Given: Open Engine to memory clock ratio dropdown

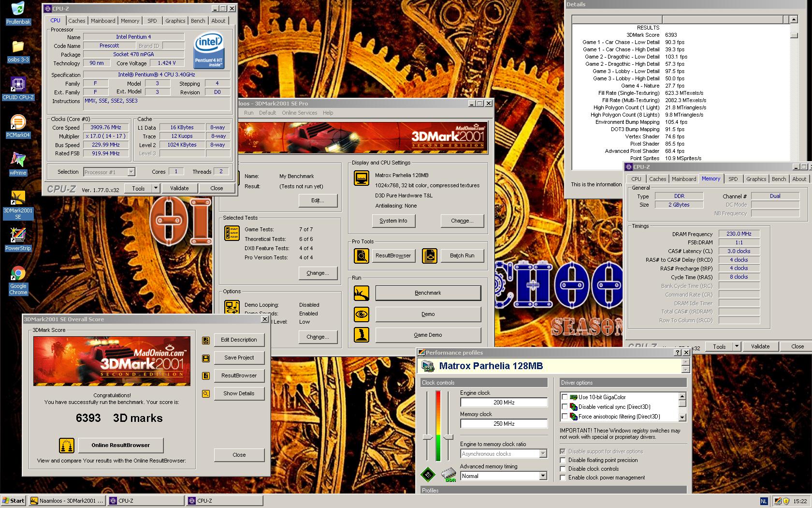Looking at the screenshot, I should click(x=543, y=454).
